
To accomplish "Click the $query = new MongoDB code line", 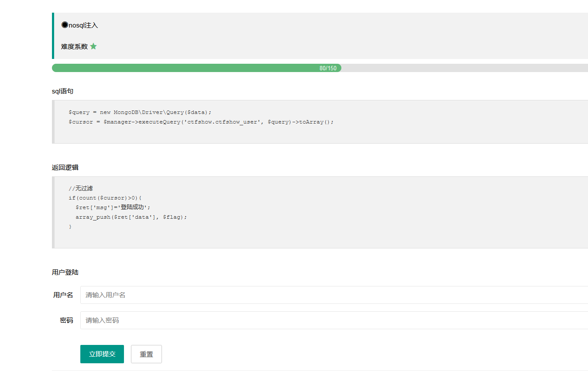I will point(140,112).
